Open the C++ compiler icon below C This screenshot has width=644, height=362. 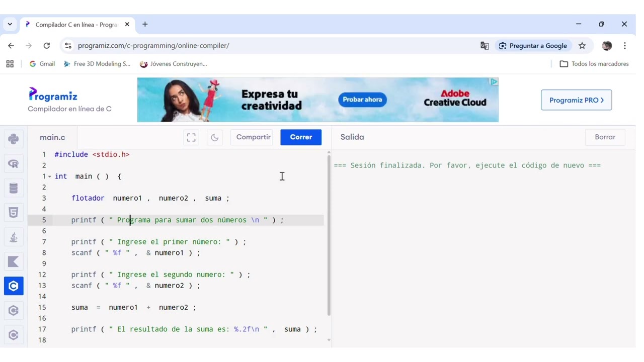(x=14, y=311)
